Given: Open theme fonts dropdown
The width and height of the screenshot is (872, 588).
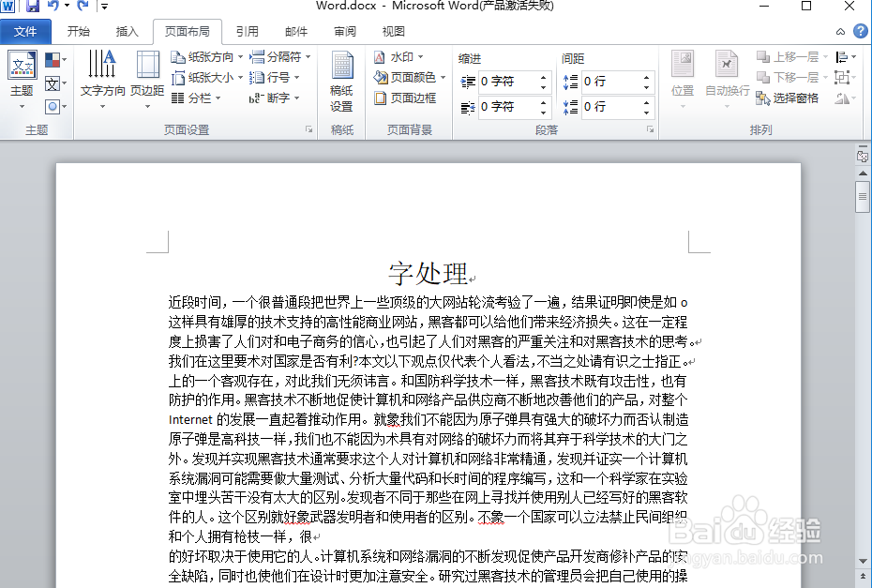Looking at the screenshot, I should (x=55, y=83).
